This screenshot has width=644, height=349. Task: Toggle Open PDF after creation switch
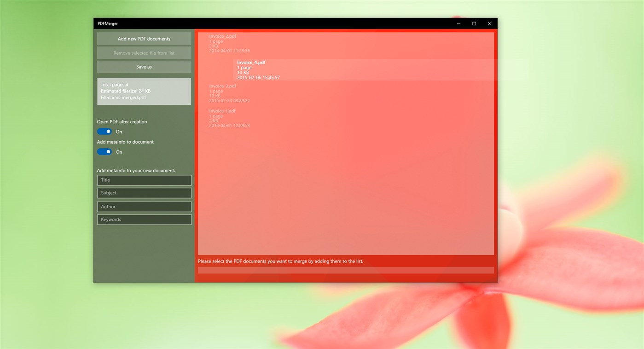104,132
